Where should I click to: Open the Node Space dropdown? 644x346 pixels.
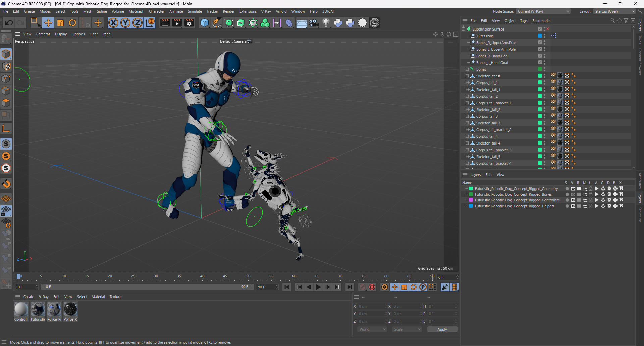pos(543,11)
